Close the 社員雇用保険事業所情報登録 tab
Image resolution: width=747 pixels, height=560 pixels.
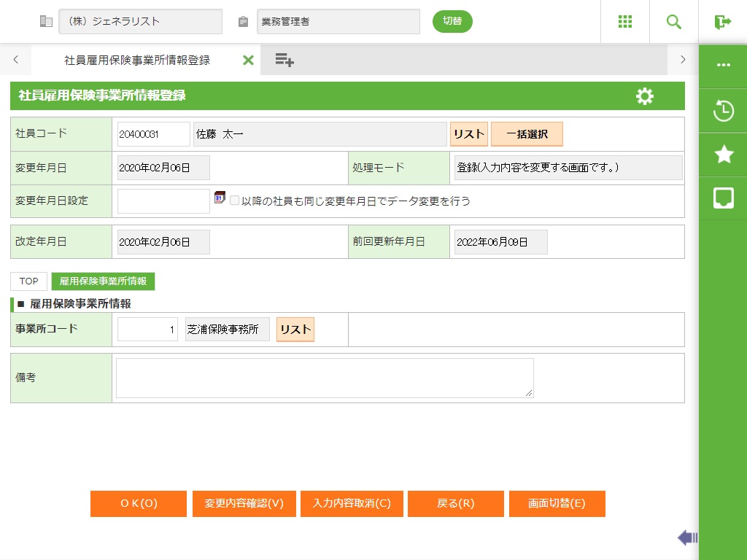click(x=248, y=61)
